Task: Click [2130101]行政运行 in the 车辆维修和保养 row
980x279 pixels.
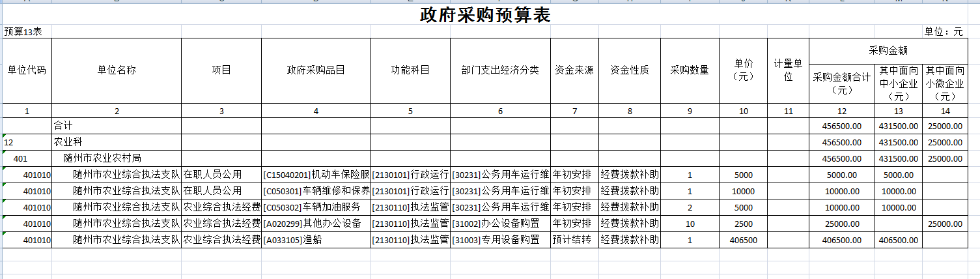Action: (x=410, y=191)
